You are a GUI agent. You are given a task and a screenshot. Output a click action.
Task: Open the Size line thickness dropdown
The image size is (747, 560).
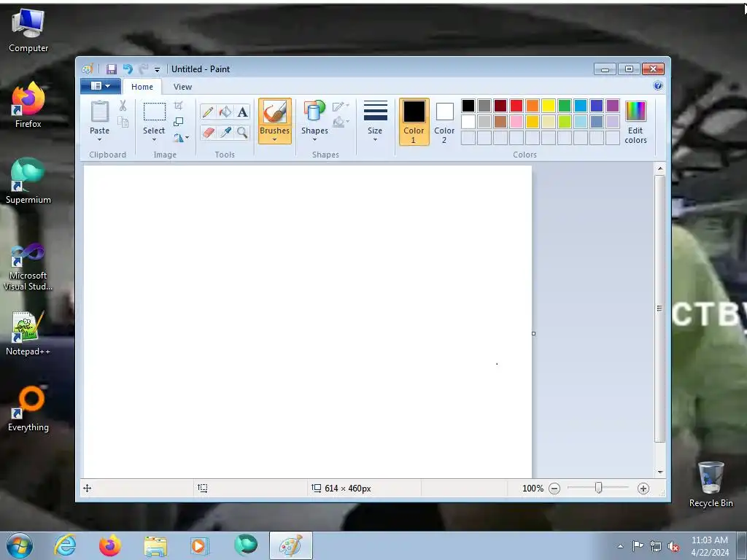[x=375, y=122]
